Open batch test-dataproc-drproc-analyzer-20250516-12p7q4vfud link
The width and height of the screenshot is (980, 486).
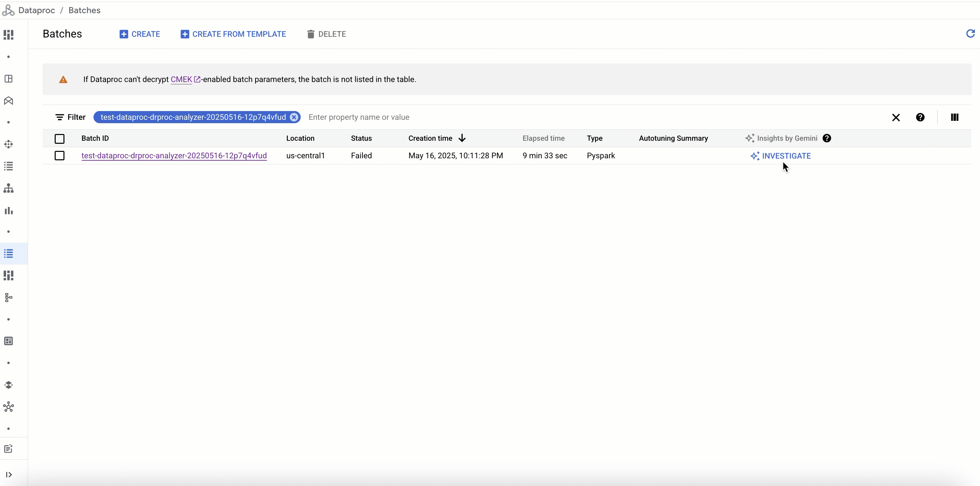(x=174, y=156)
